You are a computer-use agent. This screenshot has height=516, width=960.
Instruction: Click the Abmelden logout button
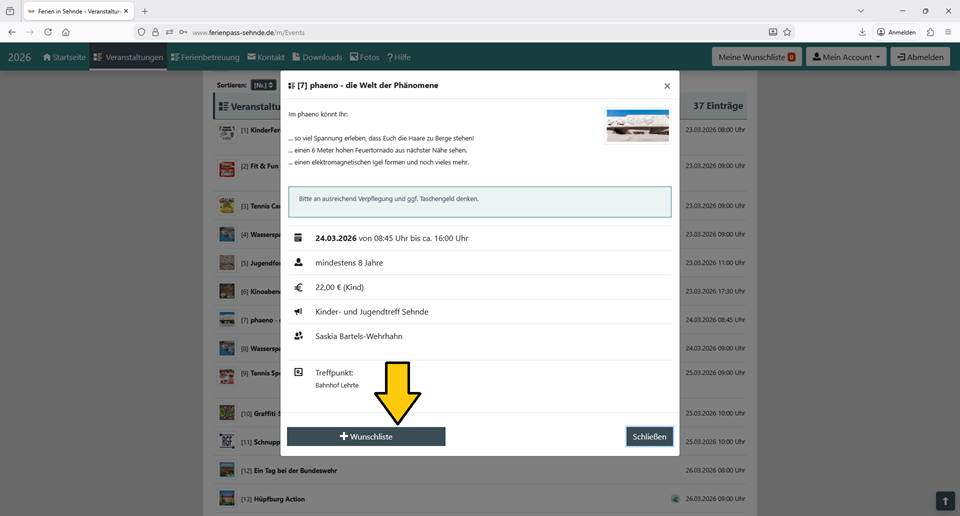920,57
